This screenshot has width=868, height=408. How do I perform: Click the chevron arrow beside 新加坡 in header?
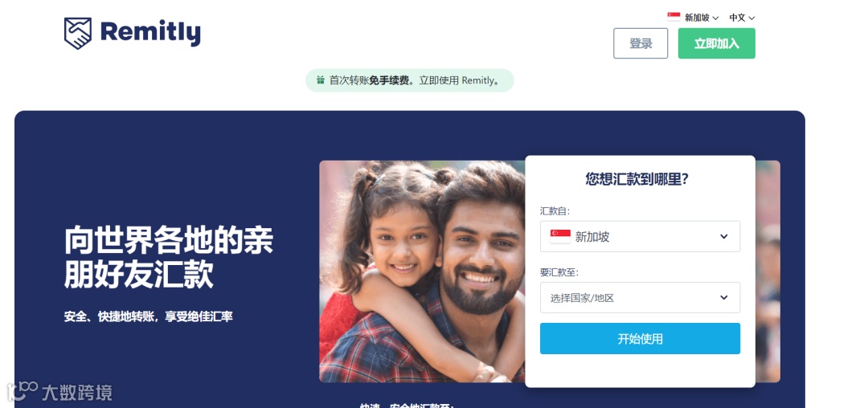click(716, 18)
